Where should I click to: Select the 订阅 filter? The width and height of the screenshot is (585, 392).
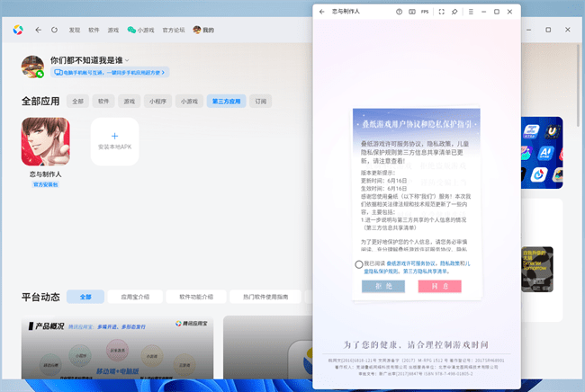(x=260, y=101)
